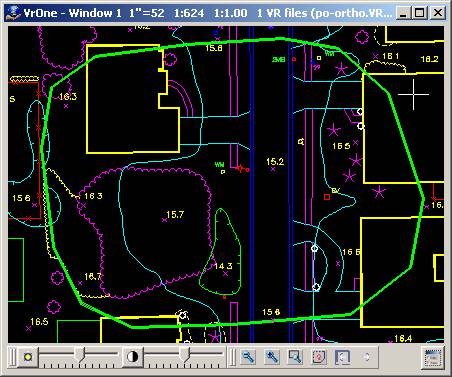Click the toolbar grip handle at far left

[13, 357]
